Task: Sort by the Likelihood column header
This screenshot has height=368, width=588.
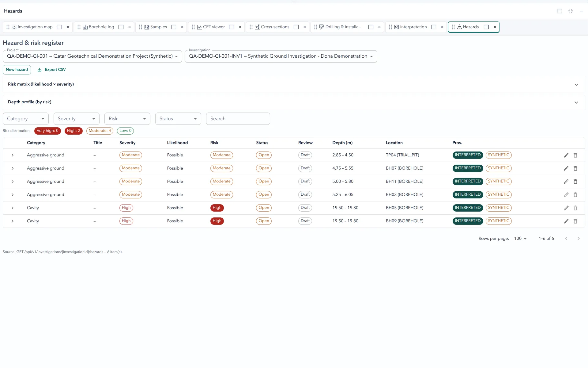Action: tap(177, 143)
